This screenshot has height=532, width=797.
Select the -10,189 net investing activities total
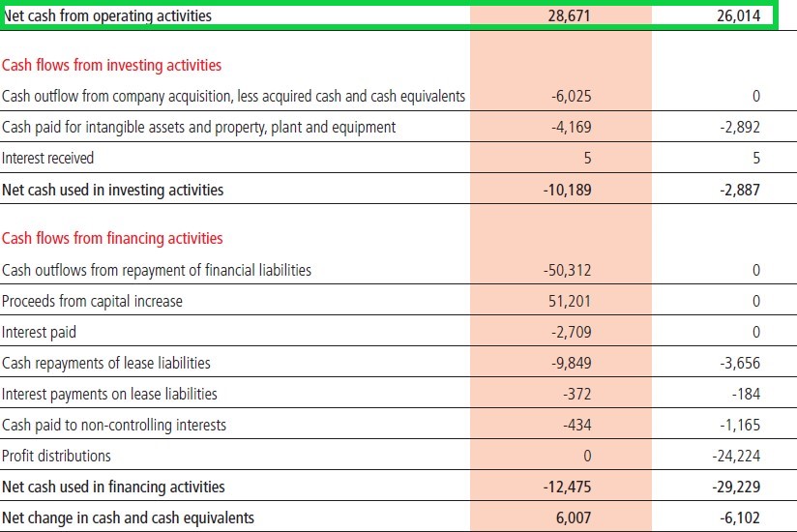(568, 190)
